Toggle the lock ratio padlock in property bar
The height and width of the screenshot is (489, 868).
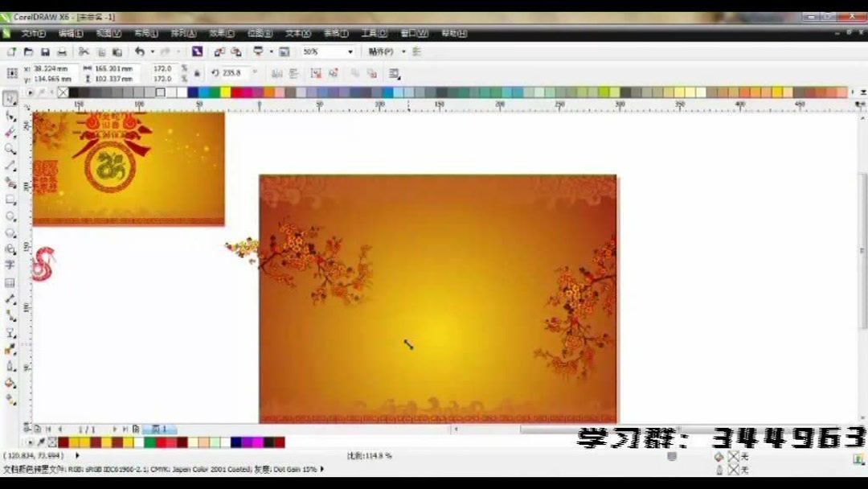pyautogui.click(x=197, y=71)
